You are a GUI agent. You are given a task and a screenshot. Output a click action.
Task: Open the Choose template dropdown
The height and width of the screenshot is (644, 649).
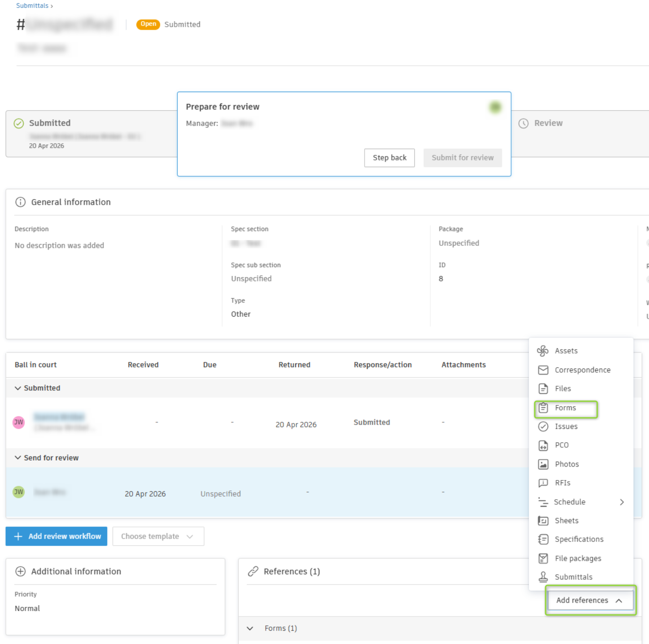(158, 536)
